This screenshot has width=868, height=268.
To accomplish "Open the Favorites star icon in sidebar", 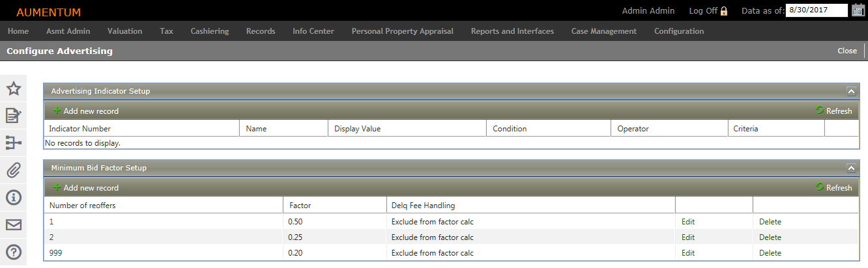I will (14, 89).
